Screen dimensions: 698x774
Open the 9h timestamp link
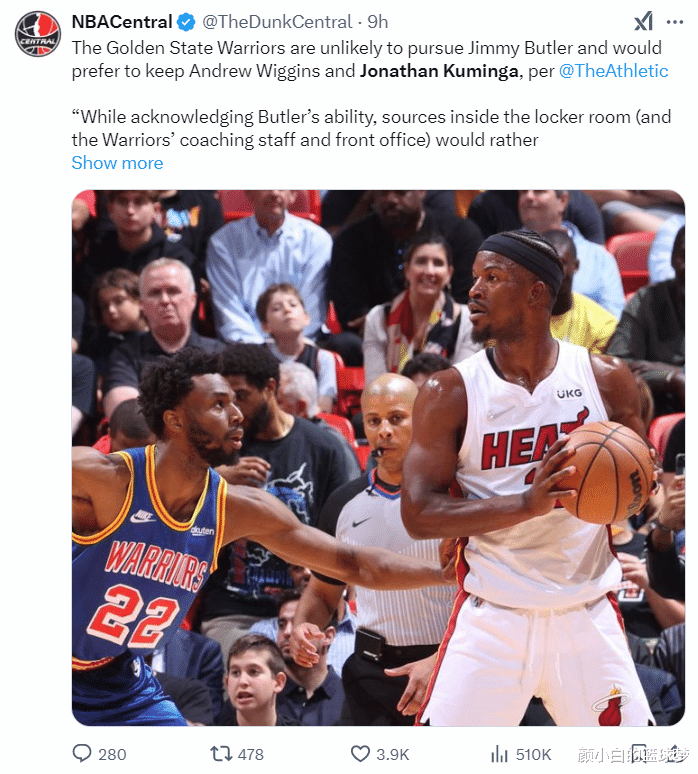tap(378, 22)
